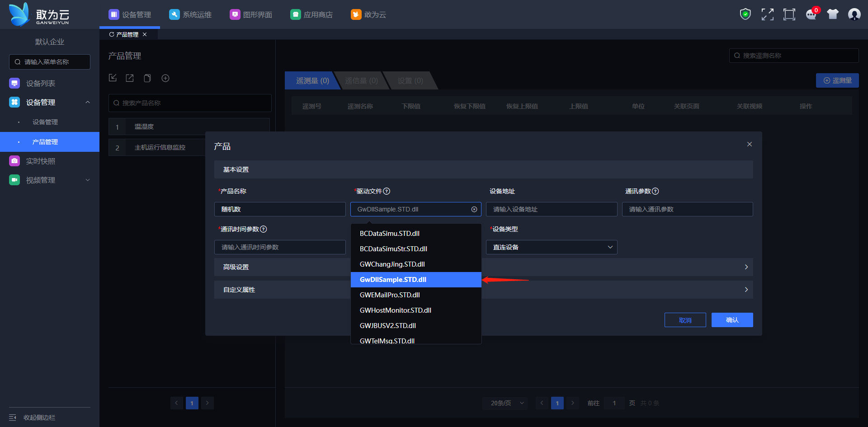Open the 系统运维 top navigation tab
This screenshot has height=427, width=868.
click(190, 14)
